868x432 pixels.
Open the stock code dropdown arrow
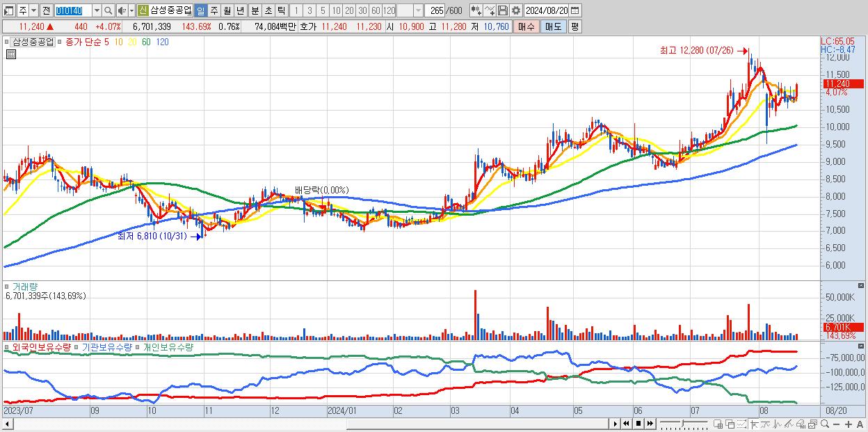(97, 10)
